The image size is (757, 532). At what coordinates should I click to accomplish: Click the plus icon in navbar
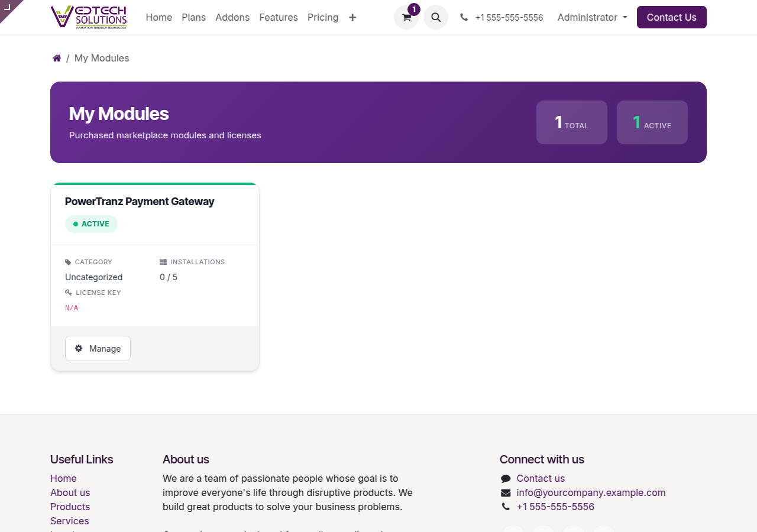[352, 18]
